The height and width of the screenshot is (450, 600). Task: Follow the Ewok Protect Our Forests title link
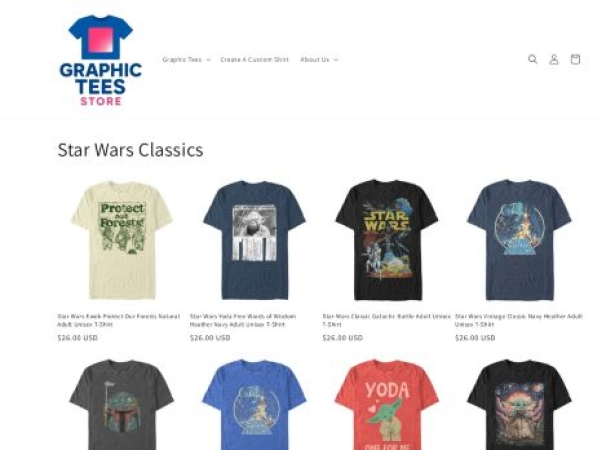coord(119,320)
